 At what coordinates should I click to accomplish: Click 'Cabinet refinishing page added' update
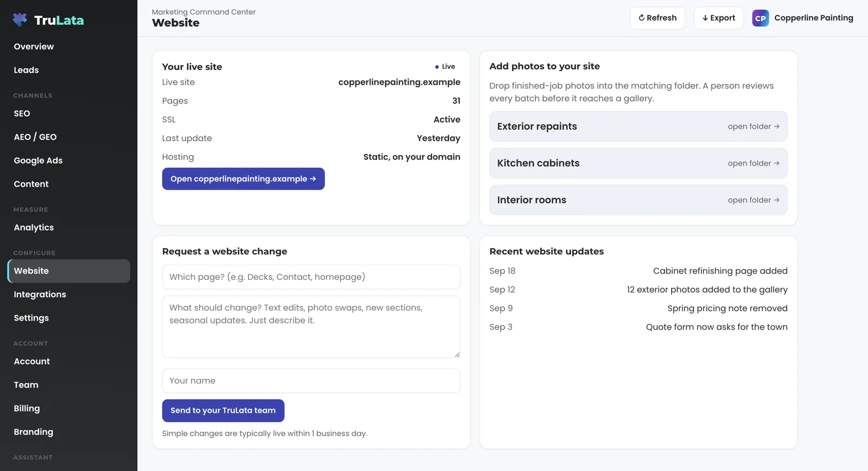pos(720,271)
